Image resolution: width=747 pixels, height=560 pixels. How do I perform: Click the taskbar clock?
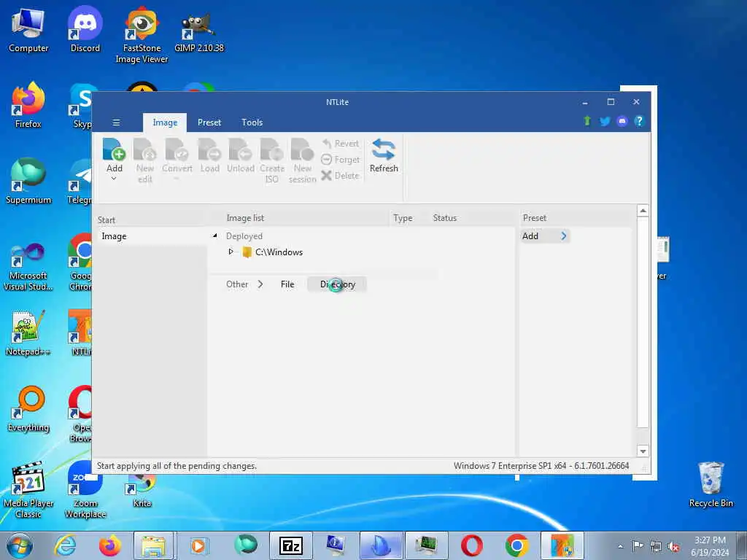[x=709, y=546]
